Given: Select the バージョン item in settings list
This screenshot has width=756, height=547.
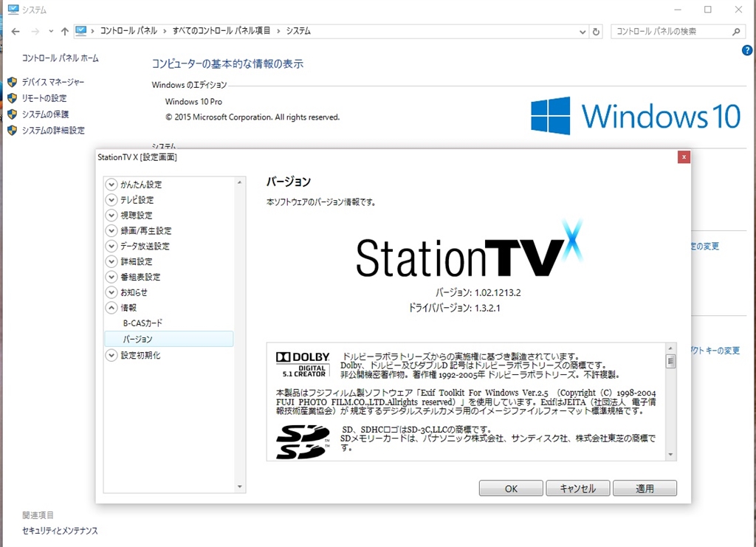Looking at the screenshot, I should [x=169, y=339].
